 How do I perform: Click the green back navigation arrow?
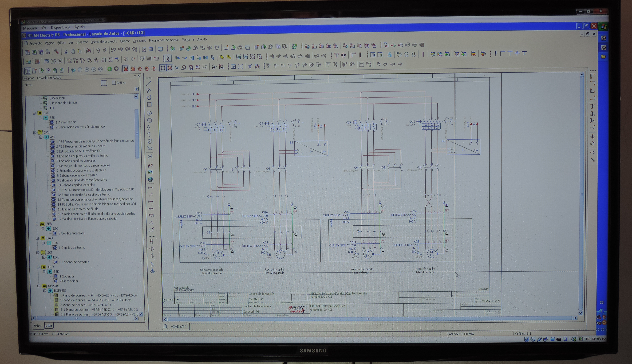pos(110,69)
